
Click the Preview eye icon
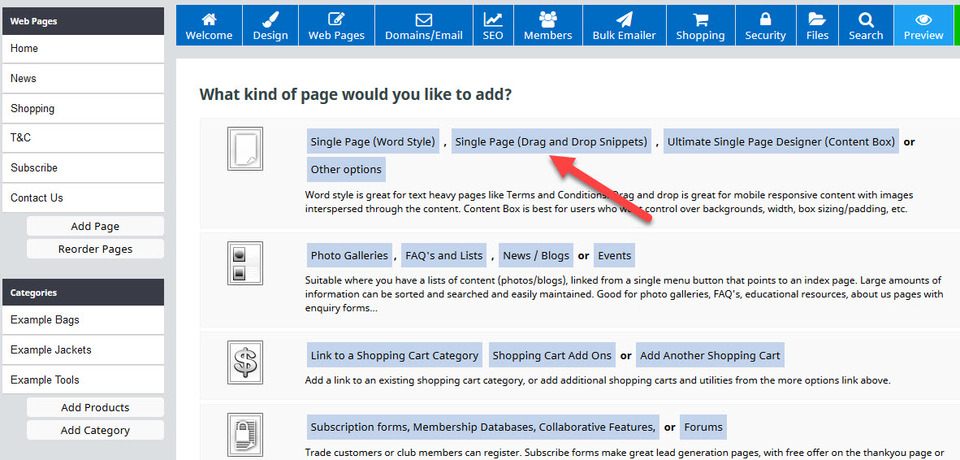point(923,26)
